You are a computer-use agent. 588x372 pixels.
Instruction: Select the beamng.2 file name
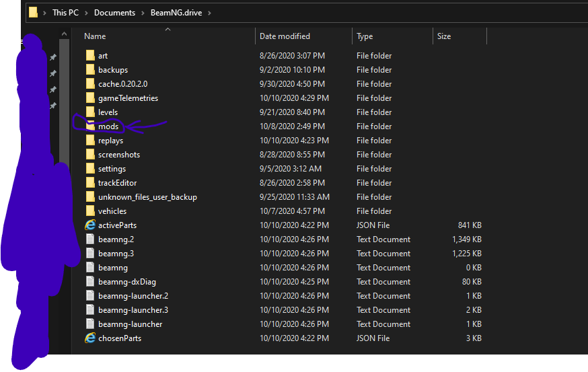(x=116, y=239)
